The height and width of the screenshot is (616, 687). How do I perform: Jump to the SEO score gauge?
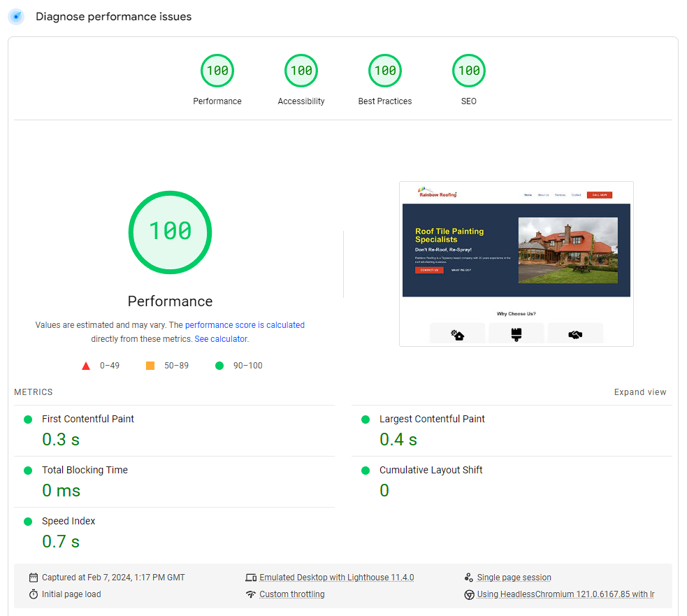pyautogui.click(x=469, y=71)
